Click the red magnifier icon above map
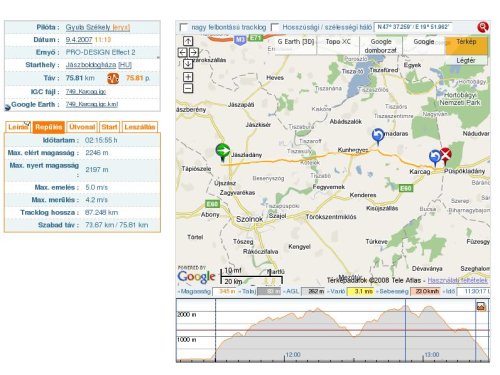The width and height of the screenshot is (500, 375). [483, 27]
